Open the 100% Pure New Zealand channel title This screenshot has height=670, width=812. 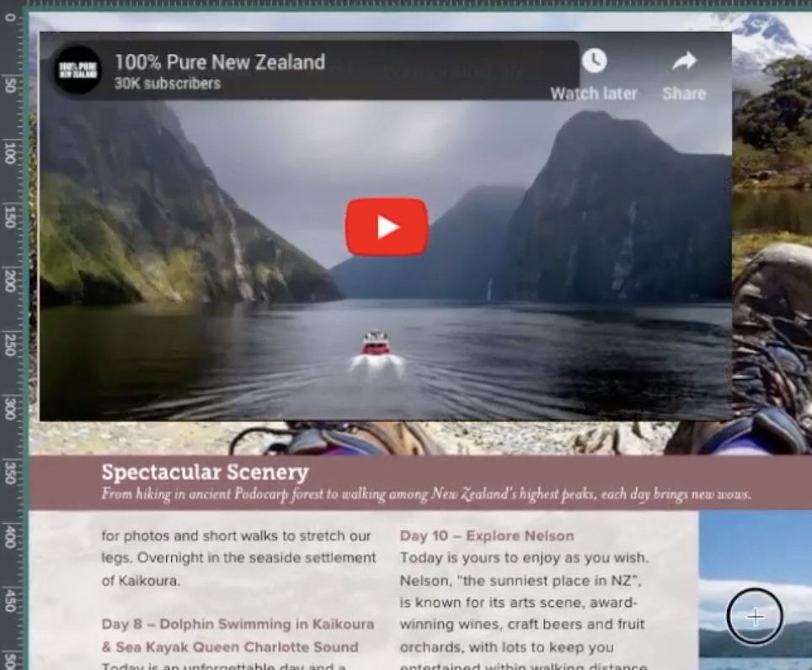click(x=220, y=62)
